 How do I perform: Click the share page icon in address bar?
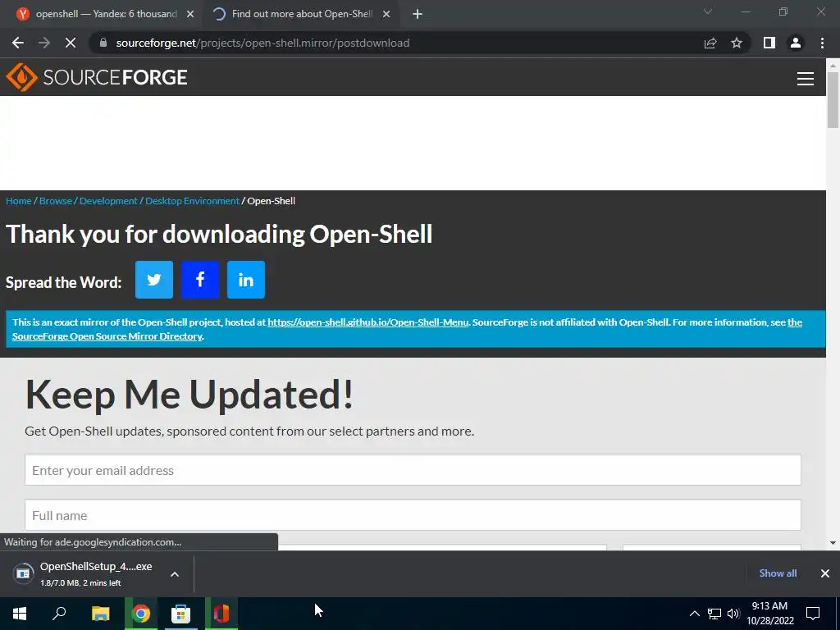coord(710,43)
